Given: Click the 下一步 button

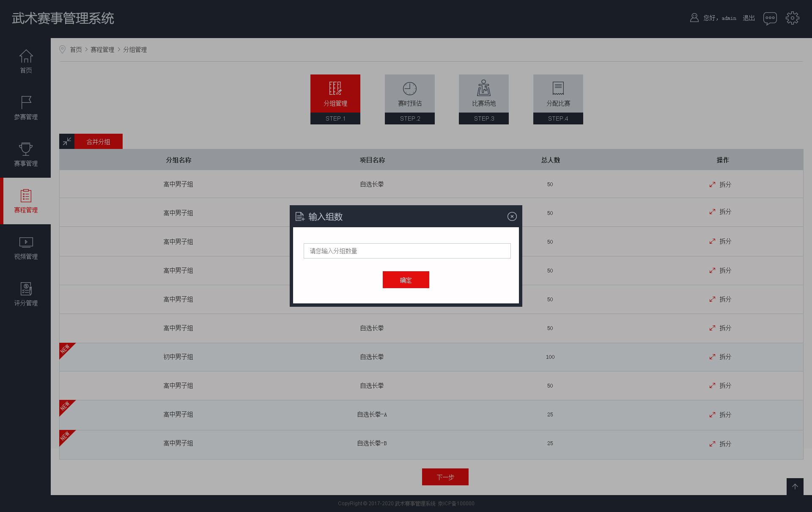Looking at the screenshot, I should click(x=445, y=477).
